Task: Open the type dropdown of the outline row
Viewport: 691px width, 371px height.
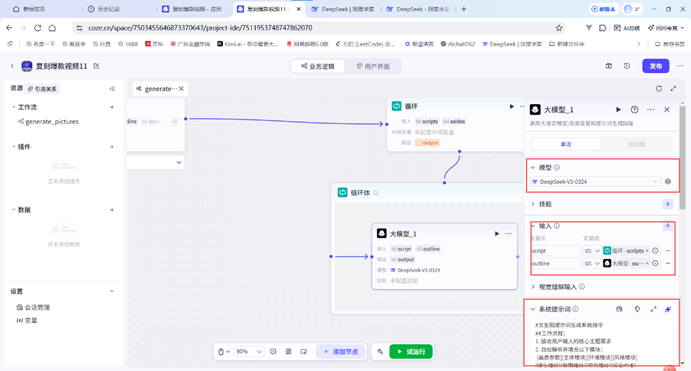Action: tap(592, 263)
